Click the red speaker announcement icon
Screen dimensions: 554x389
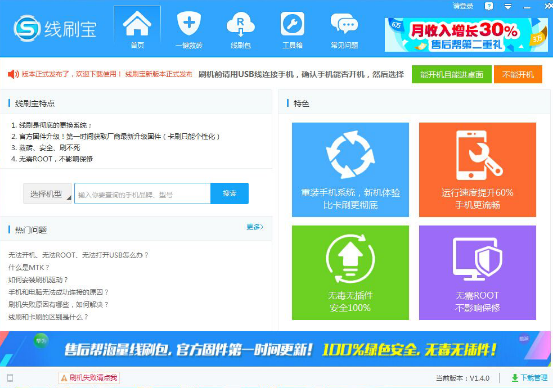(13, 74)
